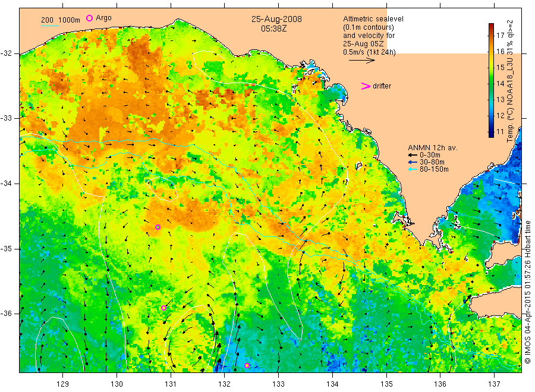Click the cyan isobath legend line sample
The width and height of the screenshot is (535, 392).
pos(50,26)
